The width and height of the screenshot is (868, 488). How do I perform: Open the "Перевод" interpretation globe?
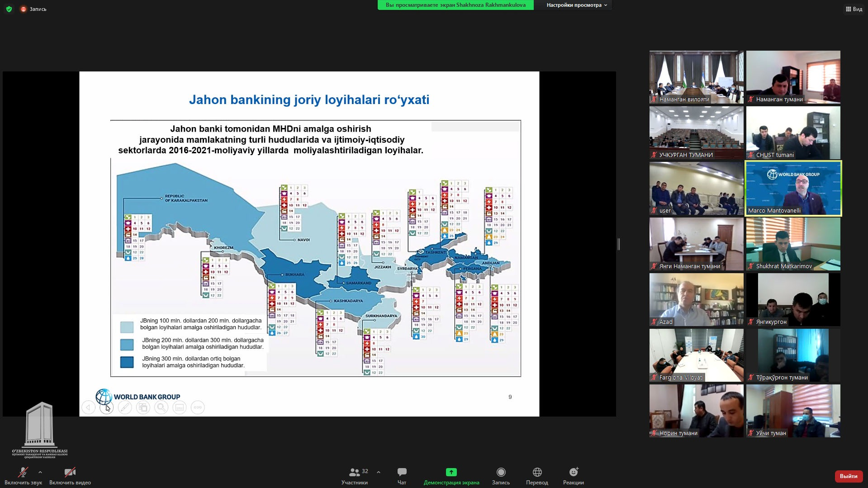coord(537,476)
